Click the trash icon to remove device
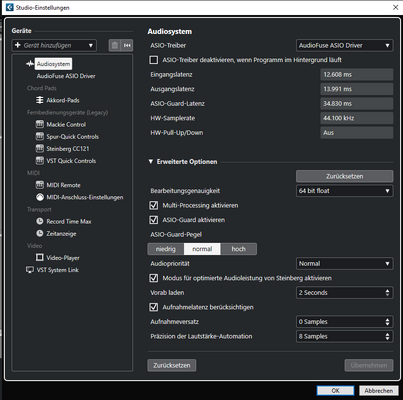The image size is (403, 400). (115, 45)
